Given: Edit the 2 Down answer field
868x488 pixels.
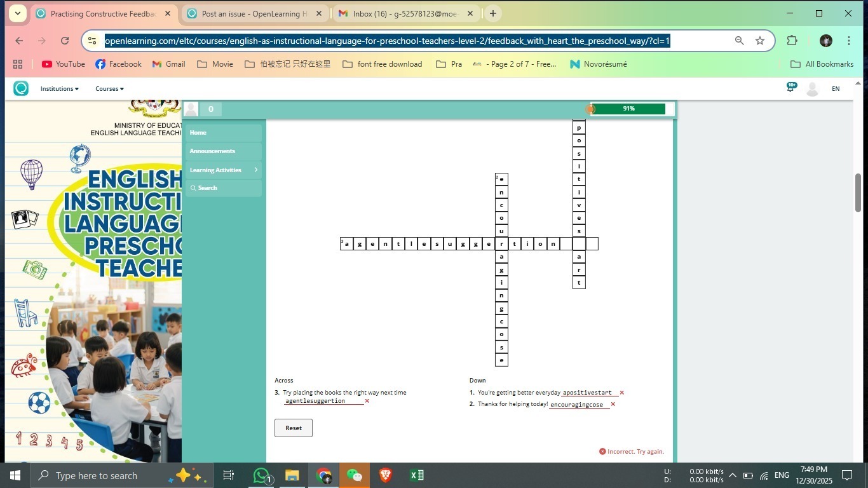Looking at the screenshot, I should (x=579, y=404).
